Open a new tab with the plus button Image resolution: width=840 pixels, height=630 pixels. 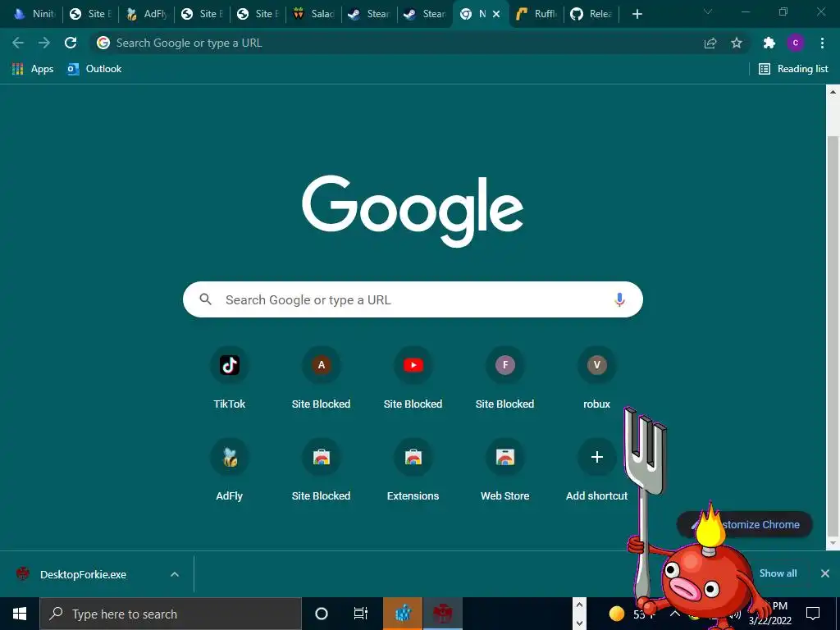tap(637, 14)
